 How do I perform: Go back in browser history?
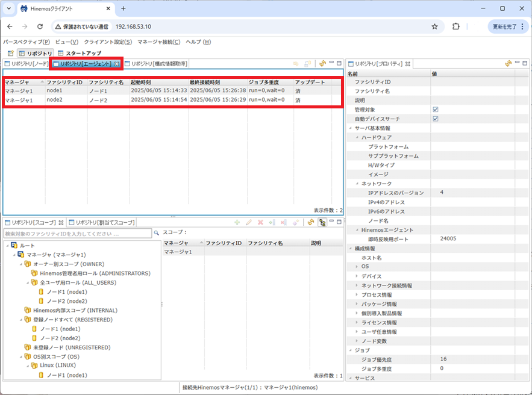[10, 26]
